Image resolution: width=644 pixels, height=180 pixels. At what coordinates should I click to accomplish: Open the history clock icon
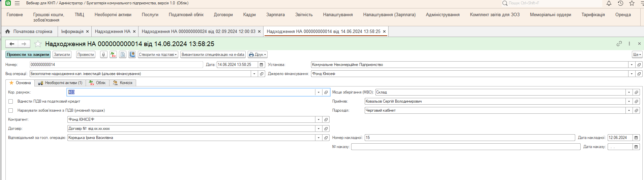(x=620, y=3)
